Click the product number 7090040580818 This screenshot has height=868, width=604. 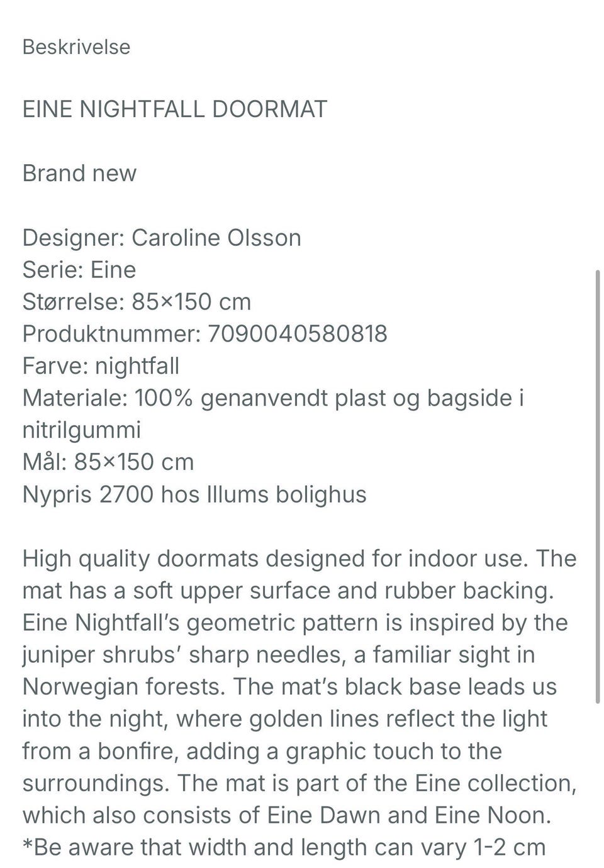tap(297, 334)
